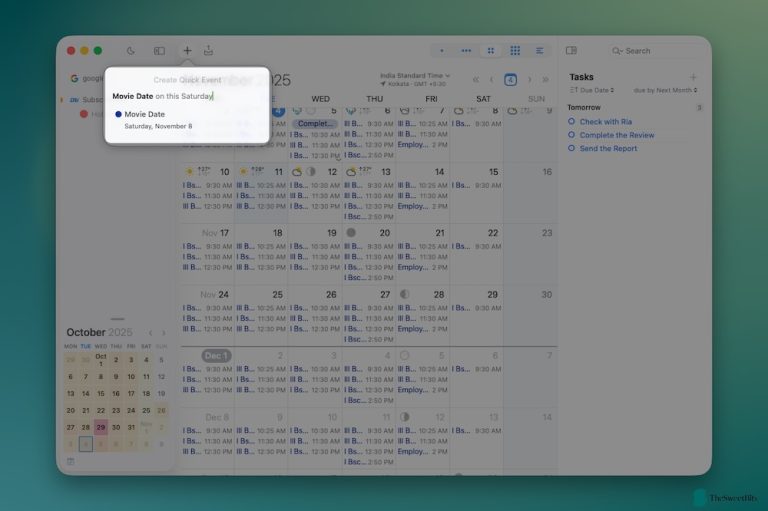
Task: Switch to three-dot week view
Action: tap(466, 50)
